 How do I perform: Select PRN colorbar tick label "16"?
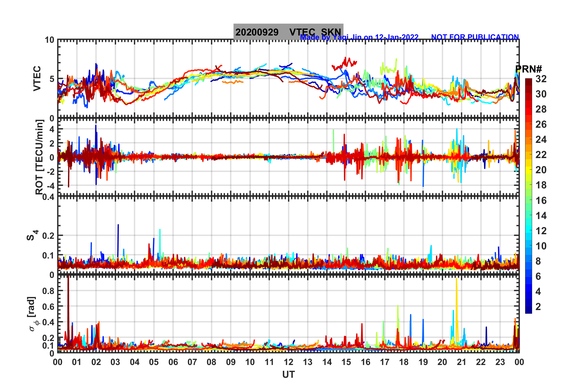click(541, 201)
